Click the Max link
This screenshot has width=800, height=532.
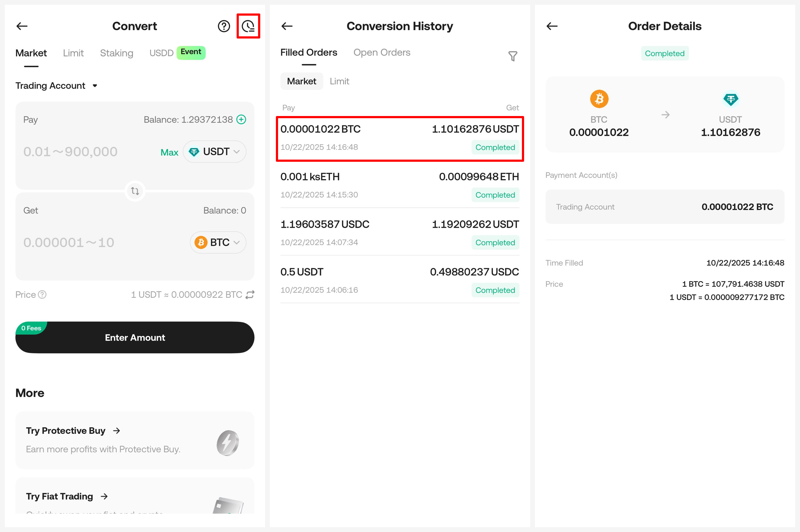tap(169, 152)
